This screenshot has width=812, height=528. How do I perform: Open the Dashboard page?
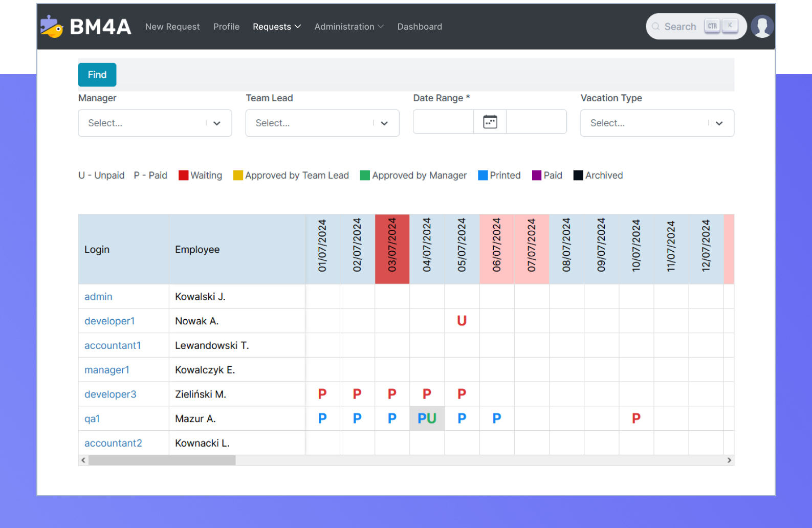(x=420, y=27)
